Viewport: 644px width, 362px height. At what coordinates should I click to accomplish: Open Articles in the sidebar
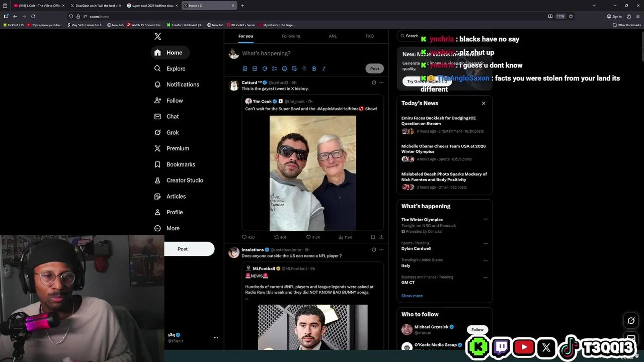170,196
